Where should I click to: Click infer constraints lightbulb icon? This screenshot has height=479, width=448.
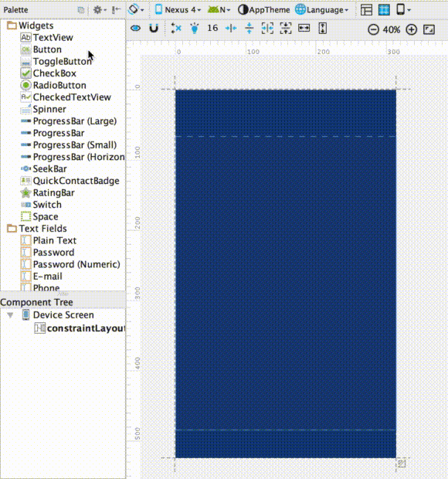point(194,29)
